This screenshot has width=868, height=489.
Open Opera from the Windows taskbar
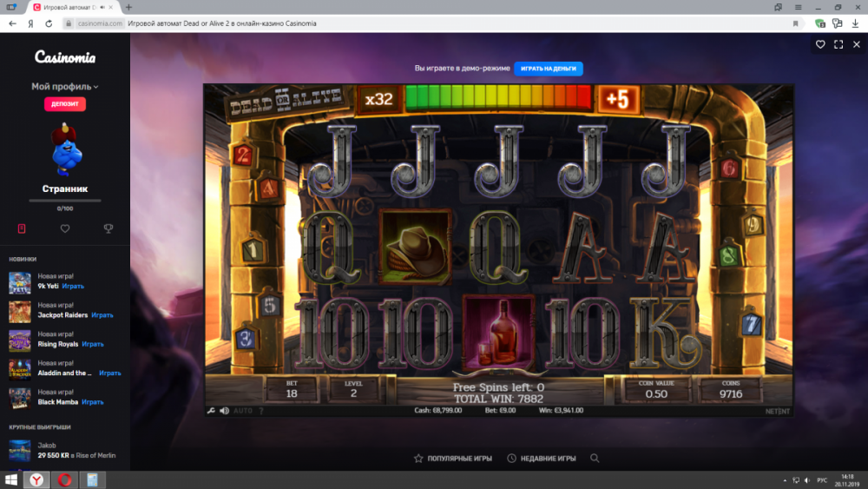(x=63, y=479)
